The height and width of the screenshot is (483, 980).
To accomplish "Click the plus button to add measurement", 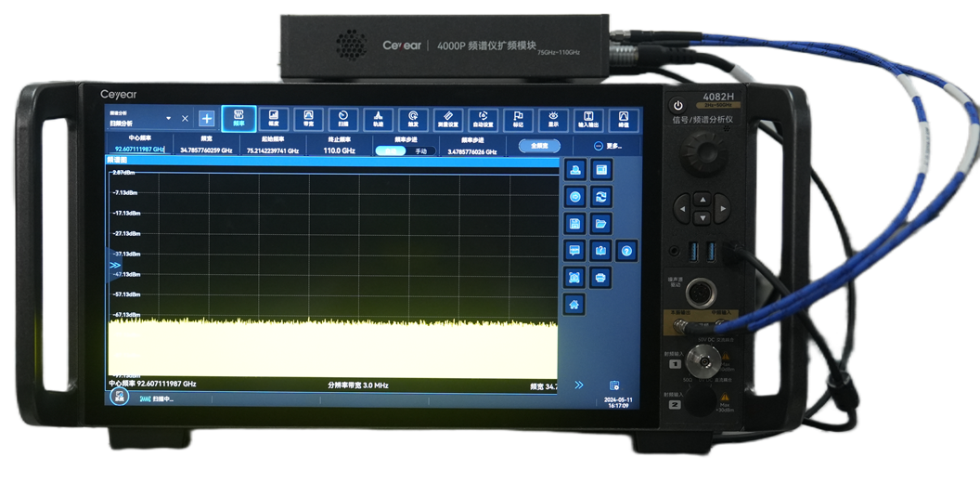I will click(206, 119).
